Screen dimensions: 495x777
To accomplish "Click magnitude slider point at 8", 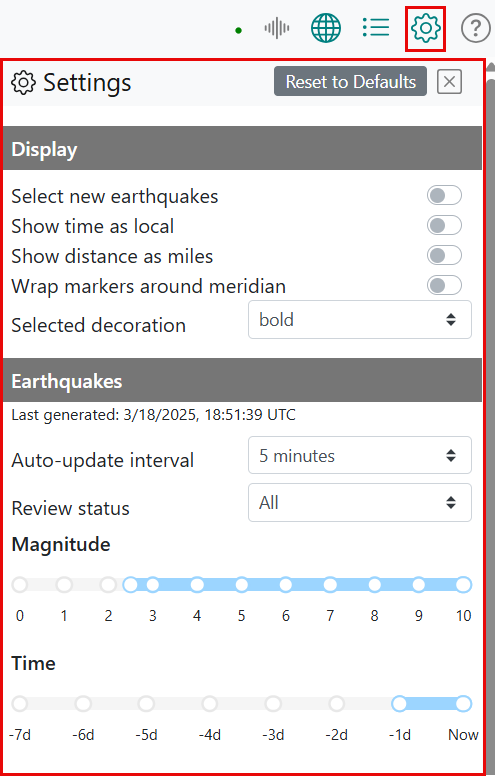I will (375, 585).
